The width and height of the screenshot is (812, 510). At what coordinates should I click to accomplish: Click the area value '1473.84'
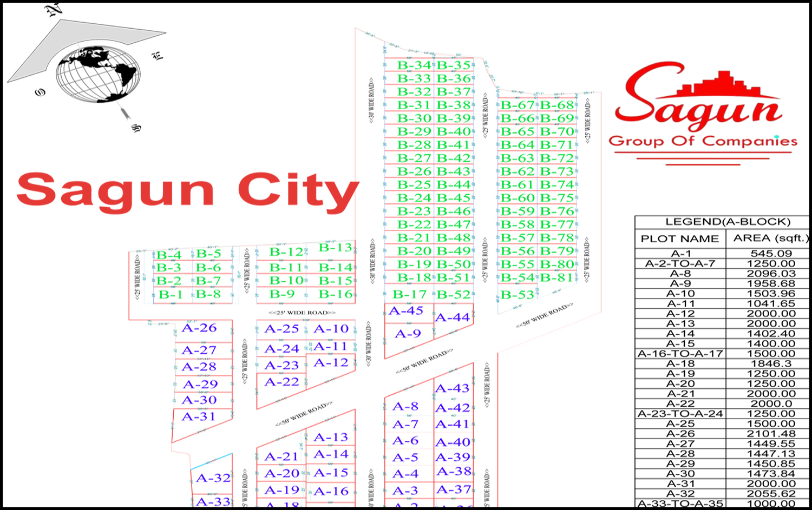coord(771,474)
